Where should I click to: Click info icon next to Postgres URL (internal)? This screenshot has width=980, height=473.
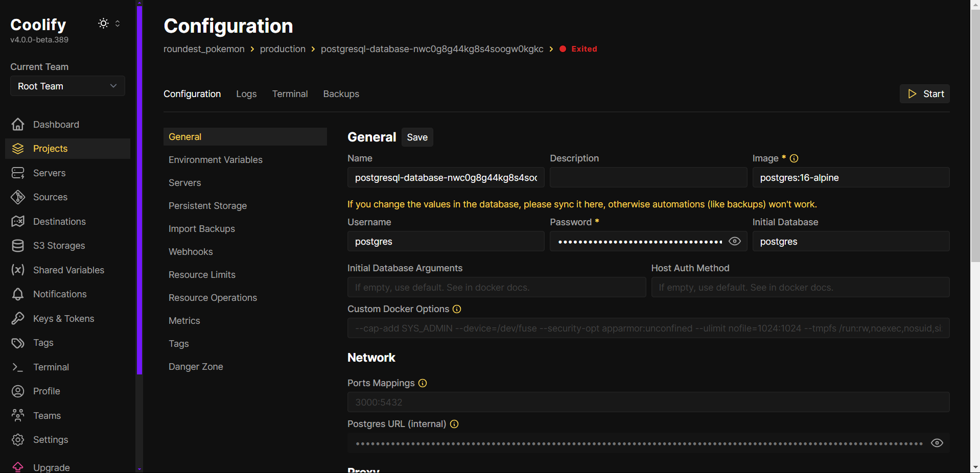tap(454, 424)
